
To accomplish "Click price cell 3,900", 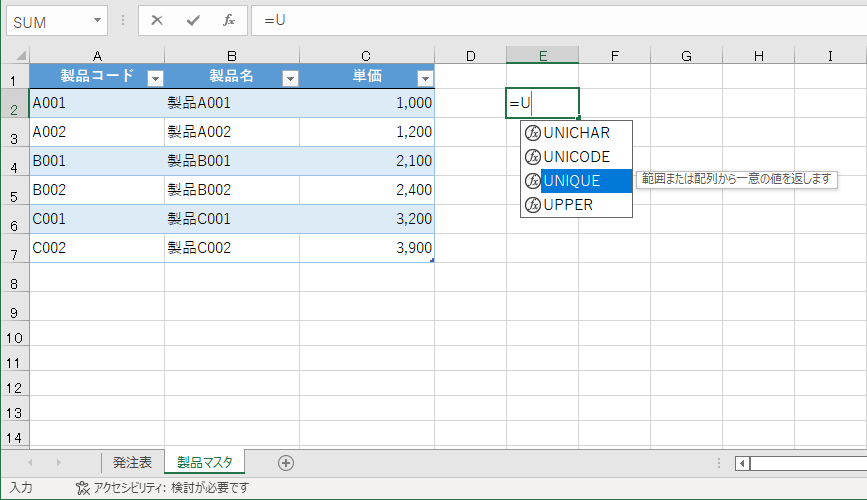I will tap(367, 248).
